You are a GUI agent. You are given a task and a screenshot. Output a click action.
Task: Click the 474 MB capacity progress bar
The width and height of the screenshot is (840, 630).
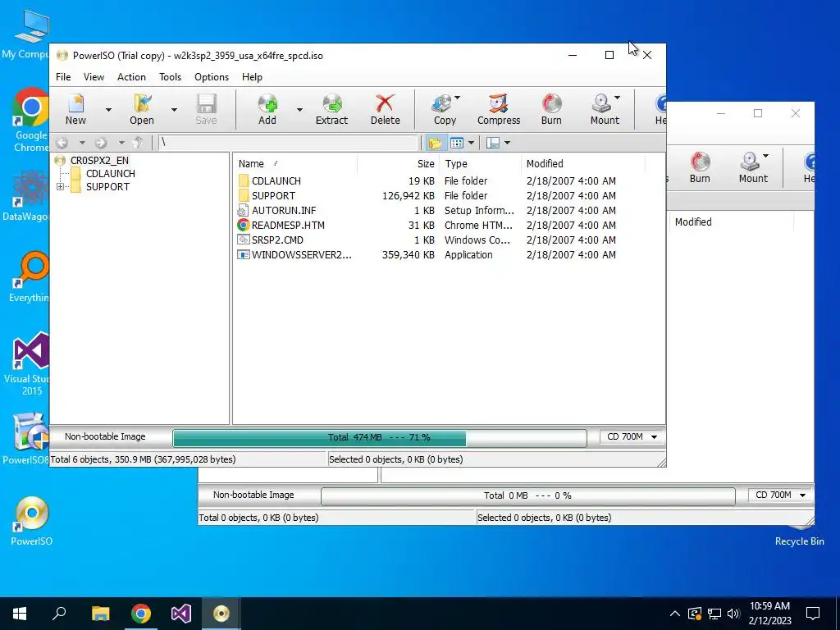pyautogui.click(x=379, y=438)
